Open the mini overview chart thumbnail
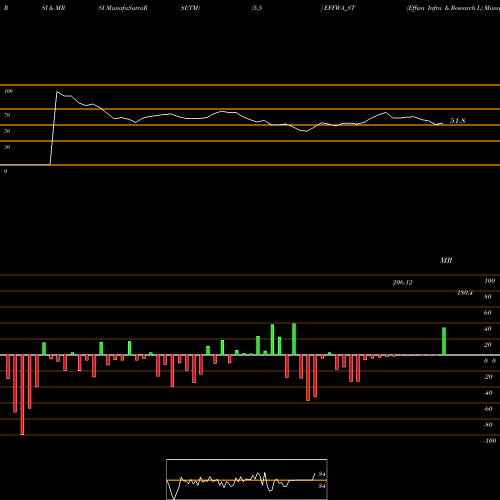Viewport: 500px width, 500px height. pos(247,479)
